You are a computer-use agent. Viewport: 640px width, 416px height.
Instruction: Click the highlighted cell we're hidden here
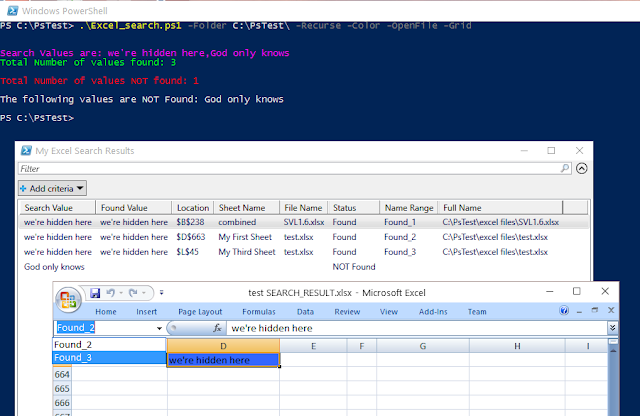pyautogui.click(x=223, y=360)
